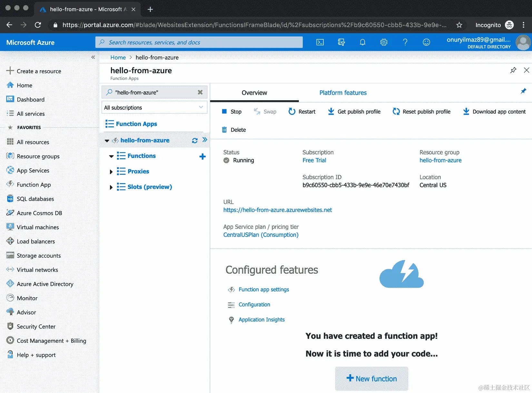Image resolution: width=532 pixels, height=393 pixels.
Task: Open Azure Active Directory from sidebar
Action: (x=45, y=284)
